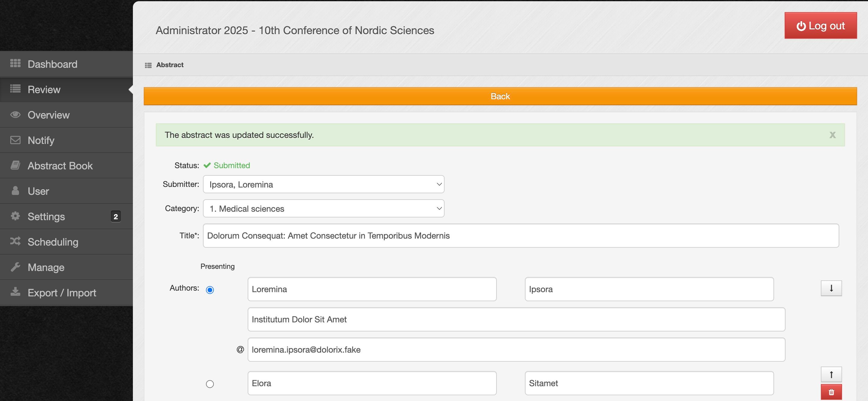Dismiss the success message with X
Viewport: 868px width, 401px height.
click(x=832, y=135)
